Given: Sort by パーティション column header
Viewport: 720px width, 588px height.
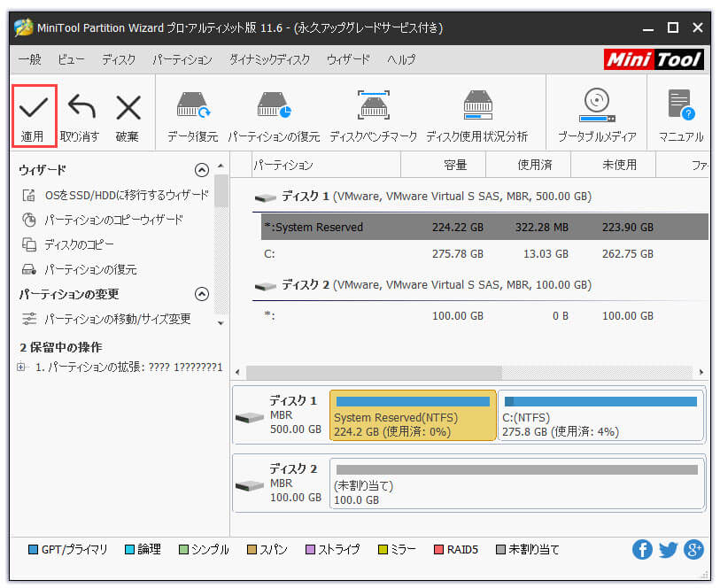Looking at the screenshot, I should click(326, 165).
